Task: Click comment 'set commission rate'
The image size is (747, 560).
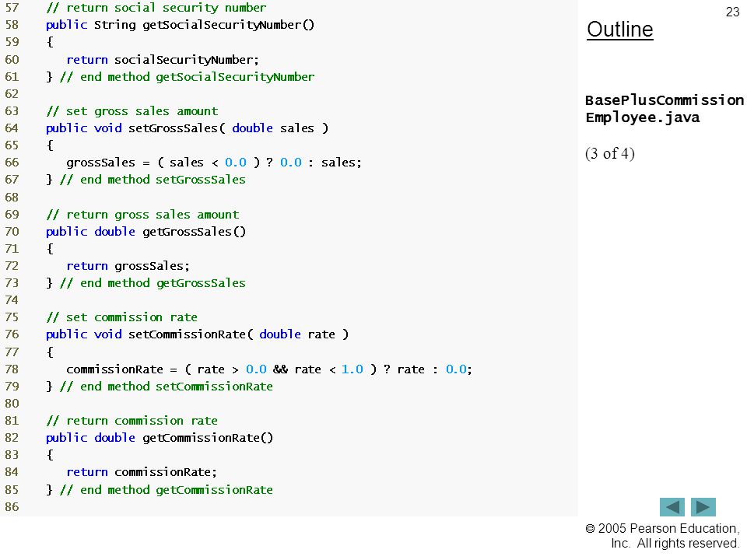Action: [122, 317]
